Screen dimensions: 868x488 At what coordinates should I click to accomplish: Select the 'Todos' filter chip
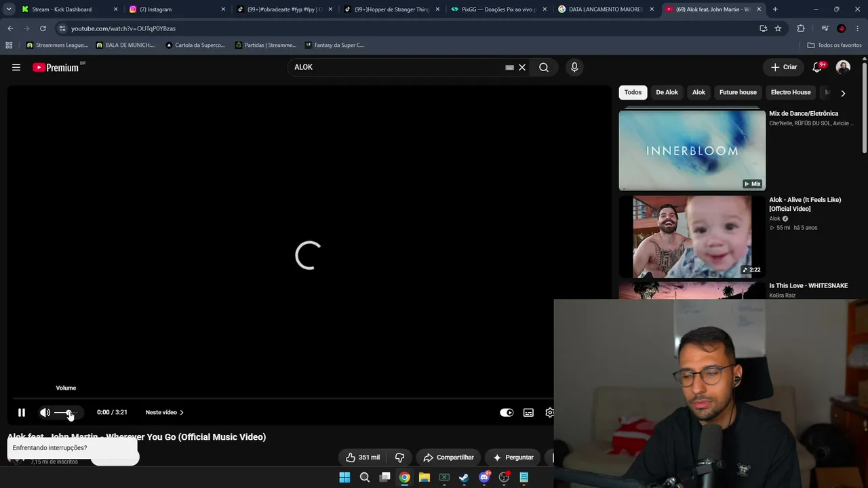[633, 92]
